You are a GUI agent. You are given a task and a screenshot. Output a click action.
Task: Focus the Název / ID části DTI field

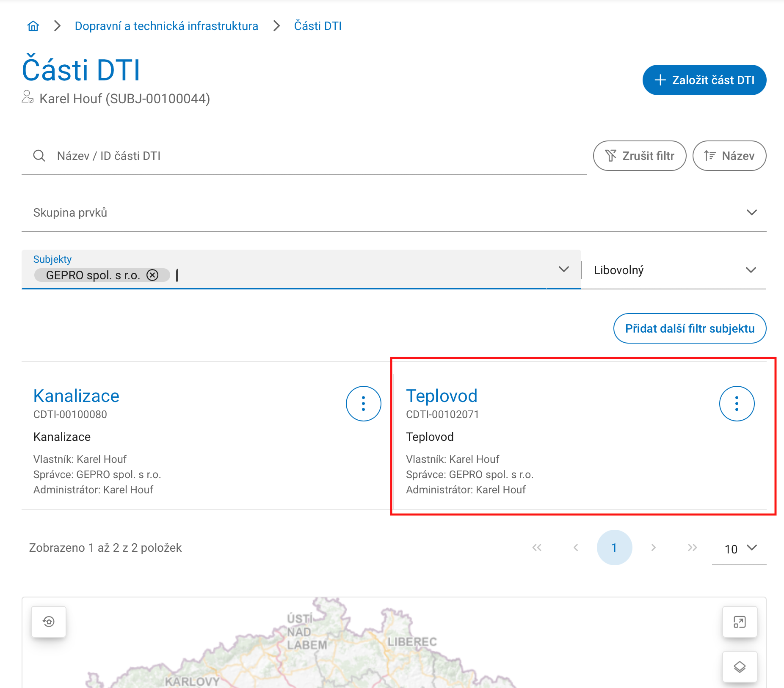304,156
